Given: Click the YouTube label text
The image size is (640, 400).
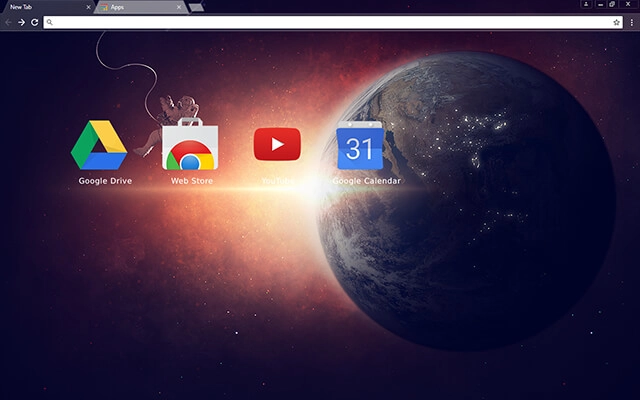Looking at the screenshot, I should pyautogui.click(x=278, y=181).
